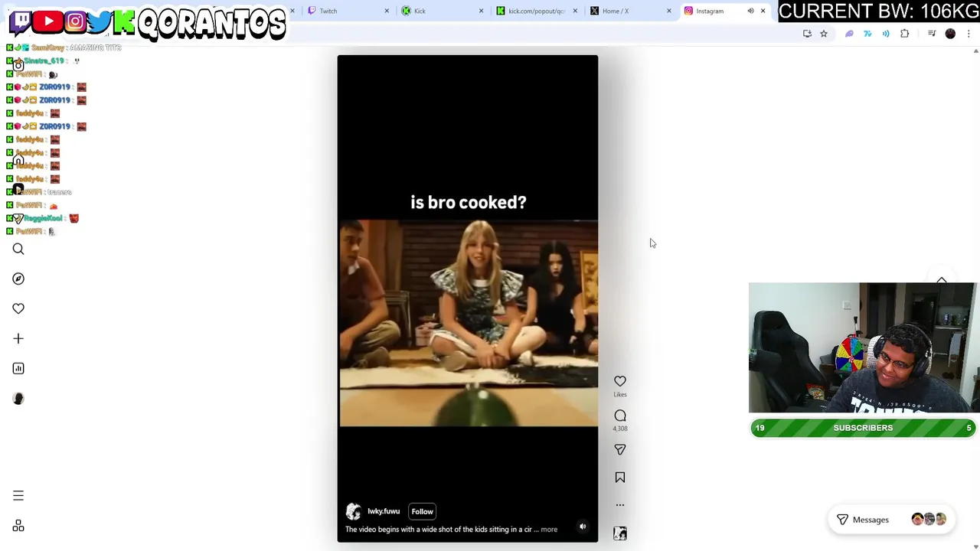Close the Twitch tab
The height and width of the screenshot is (551, 980).
[x=387, y=11]
